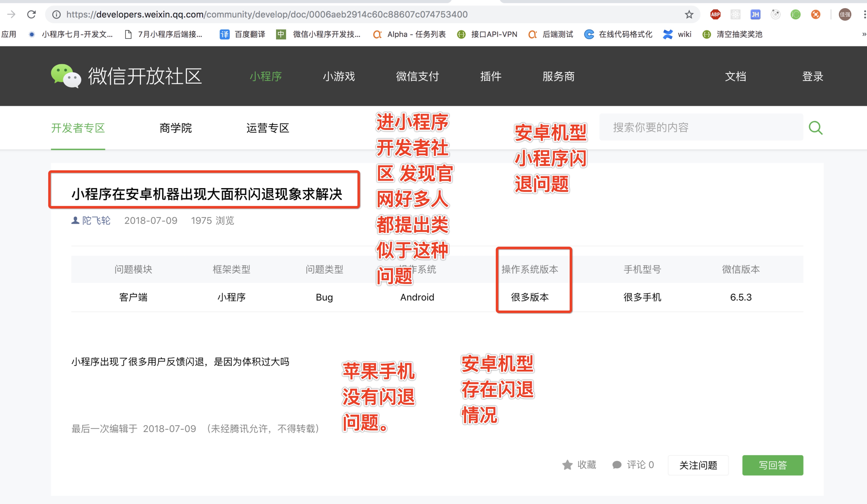Open bookmark 7月小程序后端接...
The image size is (867, 504).
point(164,34)
